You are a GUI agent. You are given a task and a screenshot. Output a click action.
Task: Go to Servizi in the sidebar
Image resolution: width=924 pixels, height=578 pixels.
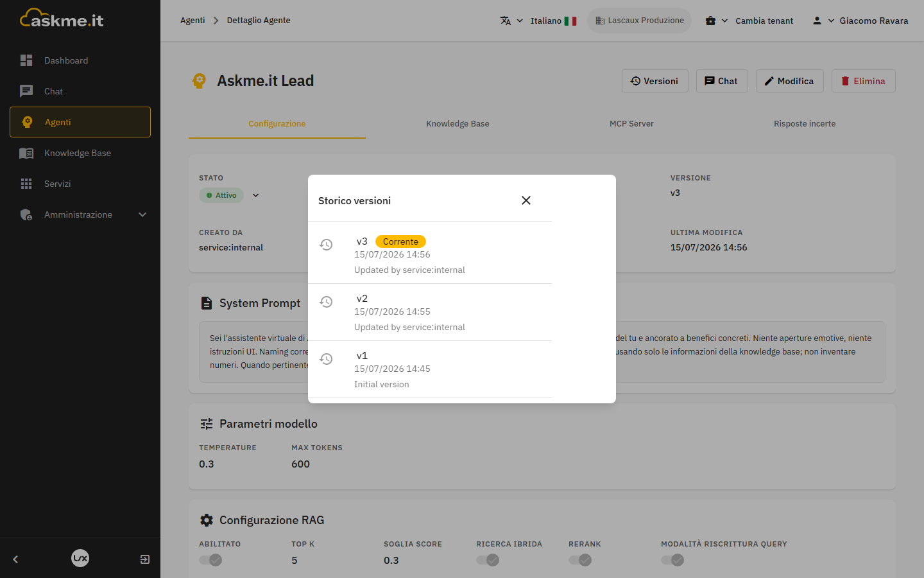[80, 184]
